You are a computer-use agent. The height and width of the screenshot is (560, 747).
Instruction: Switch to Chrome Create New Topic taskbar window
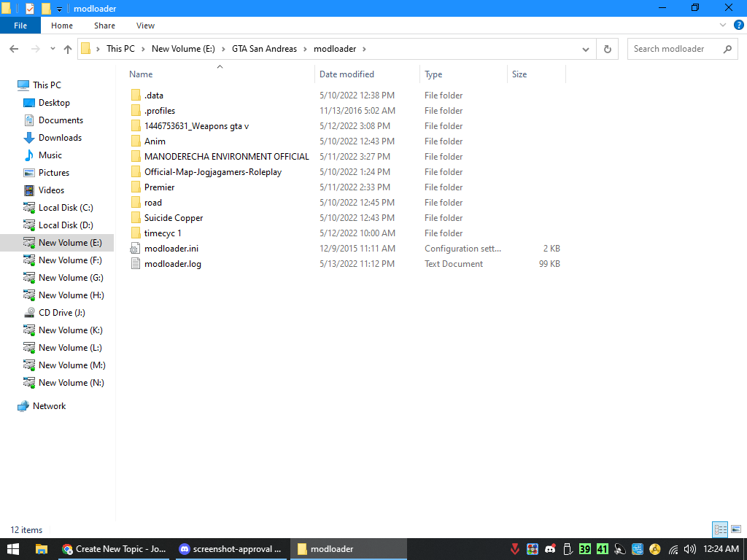click(x=115, y=549)
